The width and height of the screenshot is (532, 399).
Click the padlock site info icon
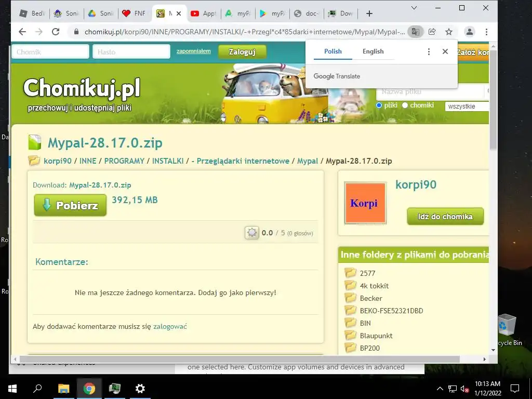[x=76, y=32]
